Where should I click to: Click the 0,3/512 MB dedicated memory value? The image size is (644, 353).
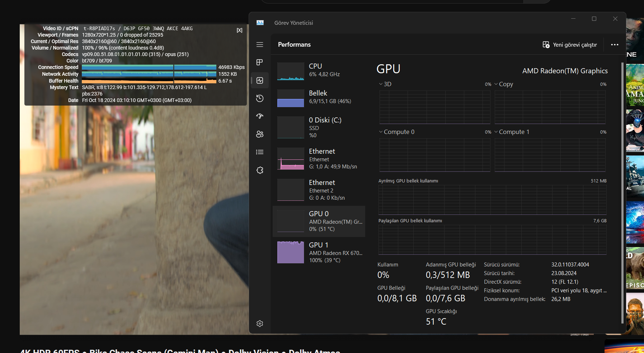[x=448, y=275]
